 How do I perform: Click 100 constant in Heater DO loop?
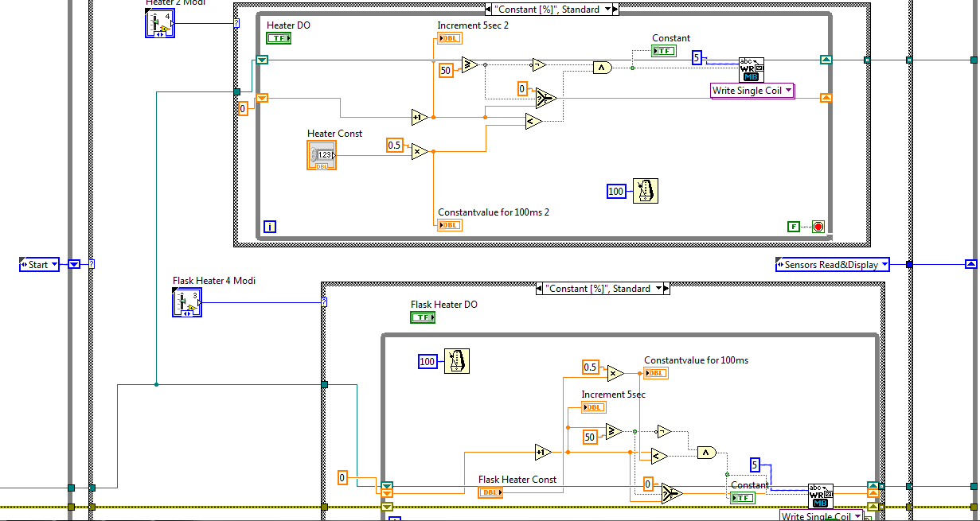click(x=616, y=191)
